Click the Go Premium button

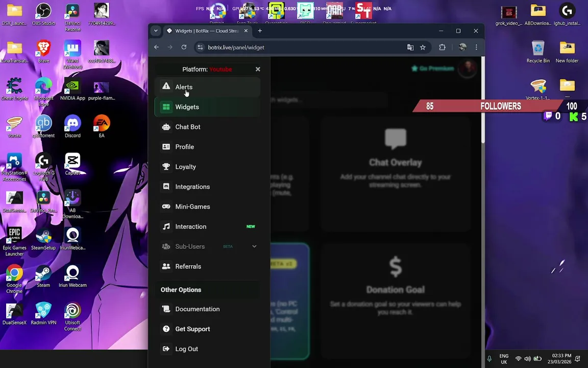433,68
